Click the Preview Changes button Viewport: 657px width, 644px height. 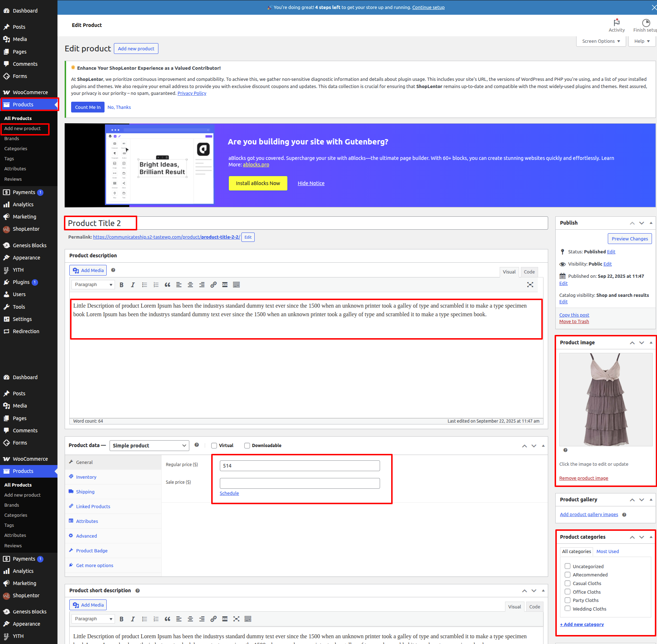coord(629,239)
